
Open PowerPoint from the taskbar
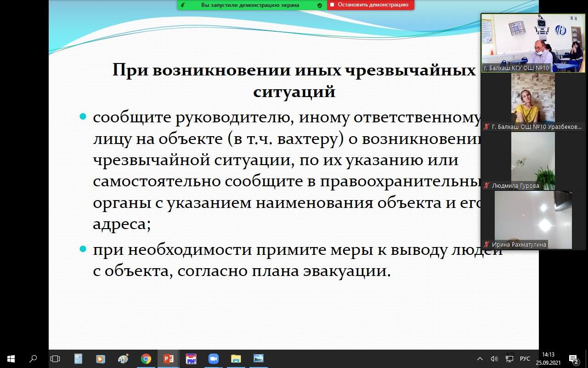[x=168, y=359]
